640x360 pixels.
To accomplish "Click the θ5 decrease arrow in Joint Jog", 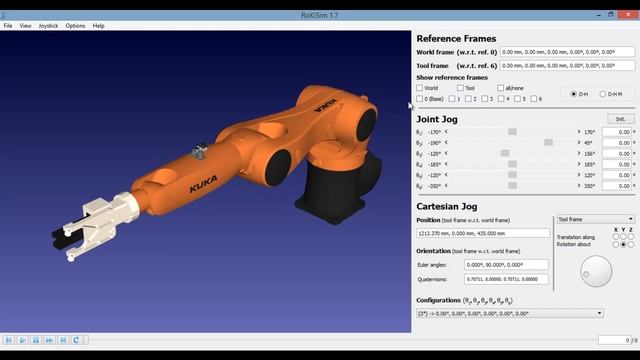I will (x=446, y=175).
